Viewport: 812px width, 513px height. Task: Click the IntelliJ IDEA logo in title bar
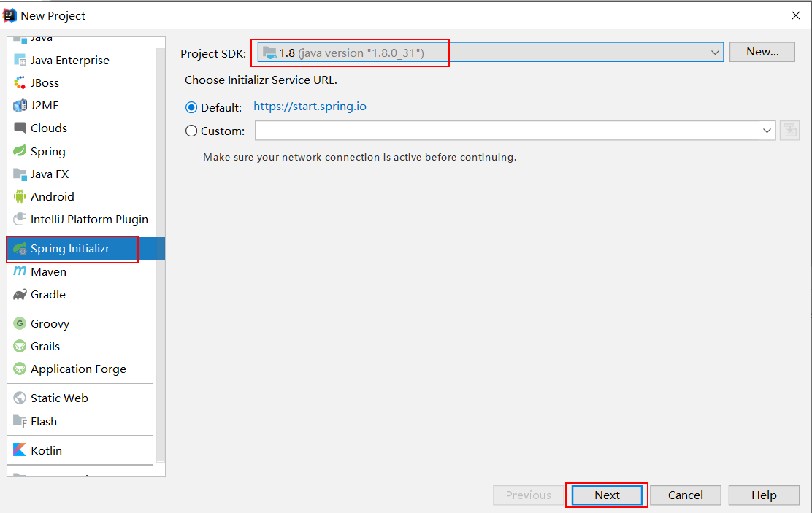point(9,15)
